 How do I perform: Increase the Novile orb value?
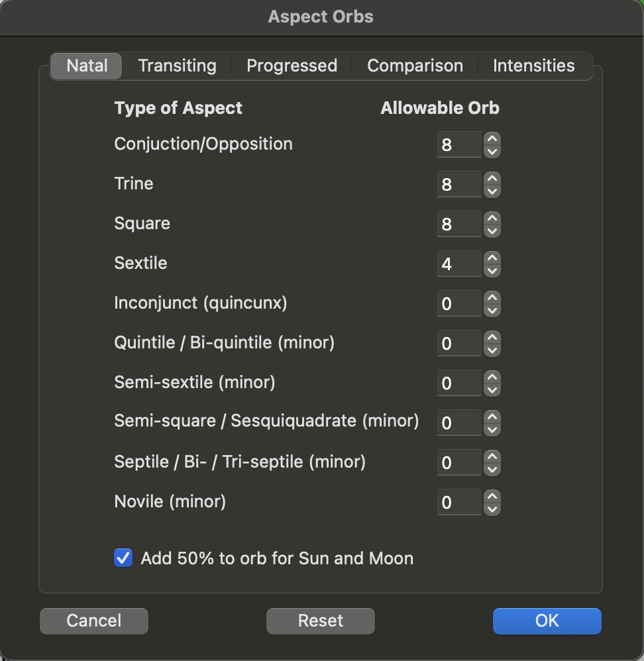click(492, 496)
